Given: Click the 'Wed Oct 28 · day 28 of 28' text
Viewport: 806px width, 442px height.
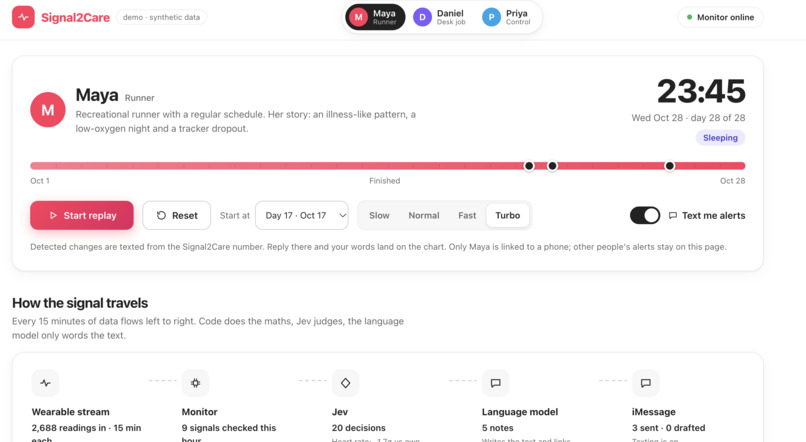Looking at the screenshot, I should [x=688, y=118].
